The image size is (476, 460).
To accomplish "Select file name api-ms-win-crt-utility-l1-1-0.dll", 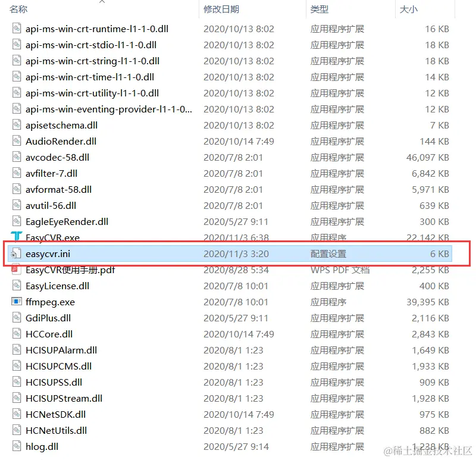I will (x=92, y=93).
